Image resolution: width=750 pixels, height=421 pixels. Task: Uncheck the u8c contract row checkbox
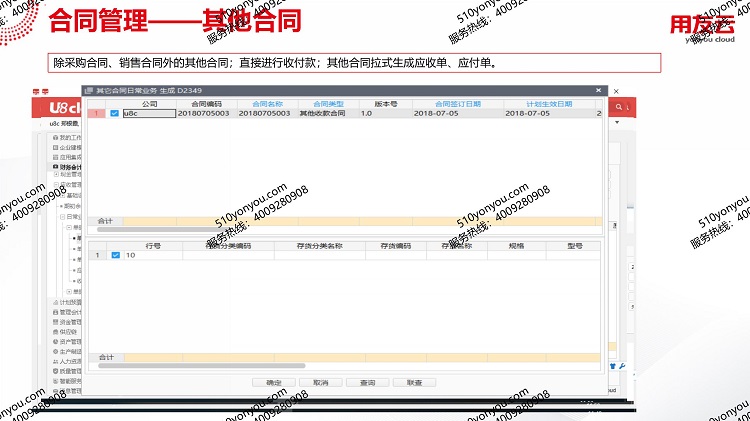[x=114, y=114]
